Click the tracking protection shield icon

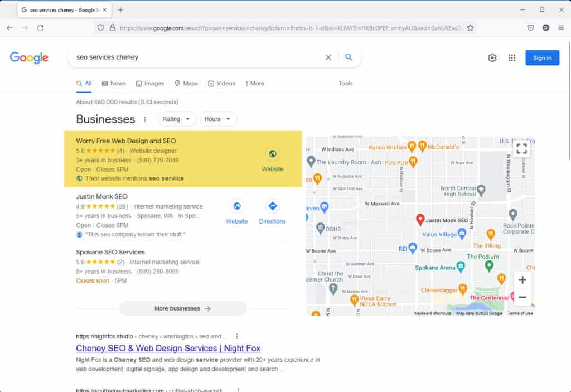pos(100,28)
